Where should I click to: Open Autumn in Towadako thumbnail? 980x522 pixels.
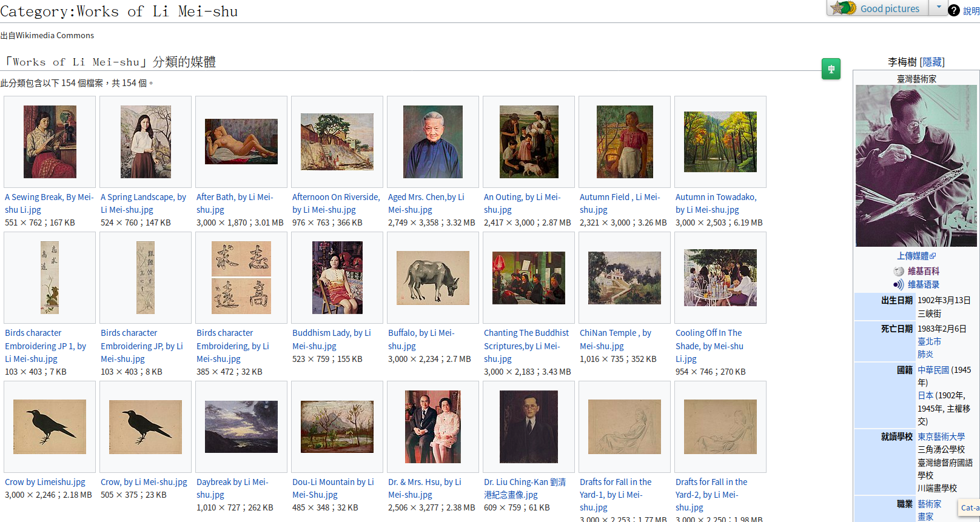tap(720, 142)
